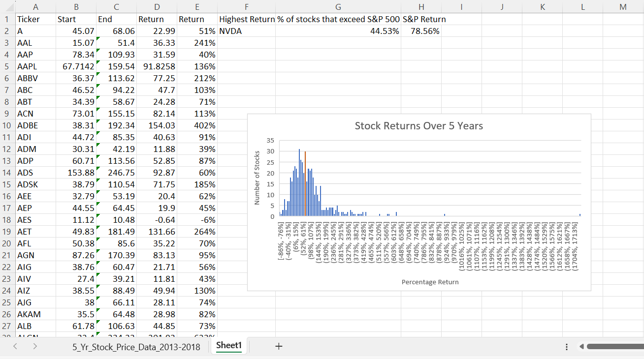Select row 10 header

(x=7, y=125)
